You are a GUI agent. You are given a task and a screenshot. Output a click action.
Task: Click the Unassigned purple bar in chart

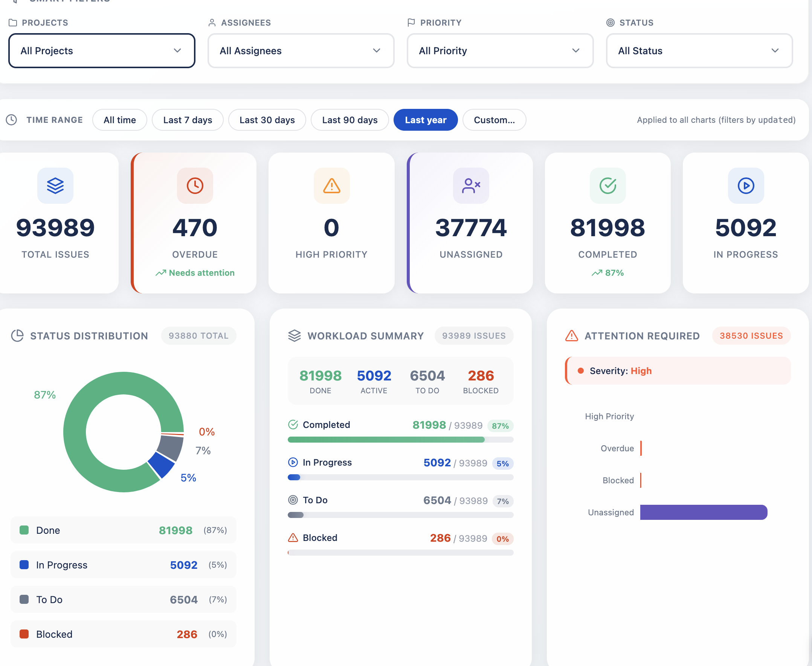tap(704, 512)
